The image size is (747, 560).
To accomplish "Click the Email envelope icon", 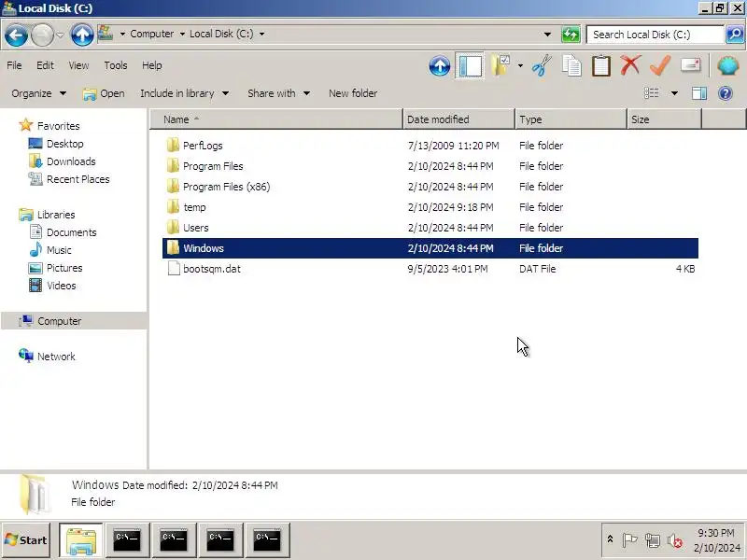I will (690, 64).
